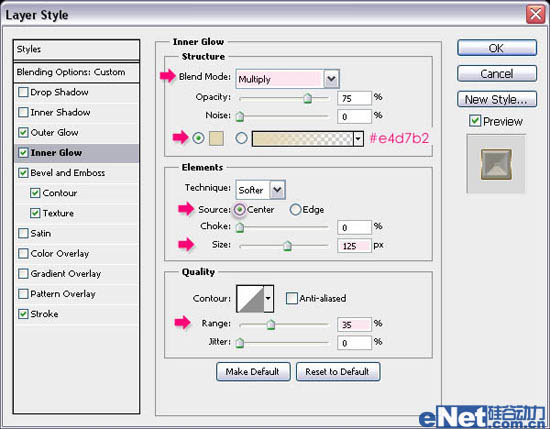Choose the gradient glow radio button
The height and width of the screenshot is (429, 550).
pos(241,138)
